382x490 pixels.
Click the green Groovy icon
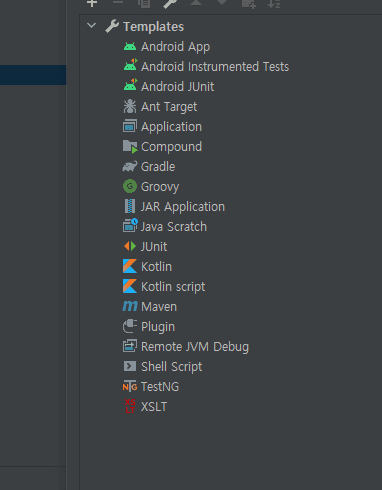(130, 186)
